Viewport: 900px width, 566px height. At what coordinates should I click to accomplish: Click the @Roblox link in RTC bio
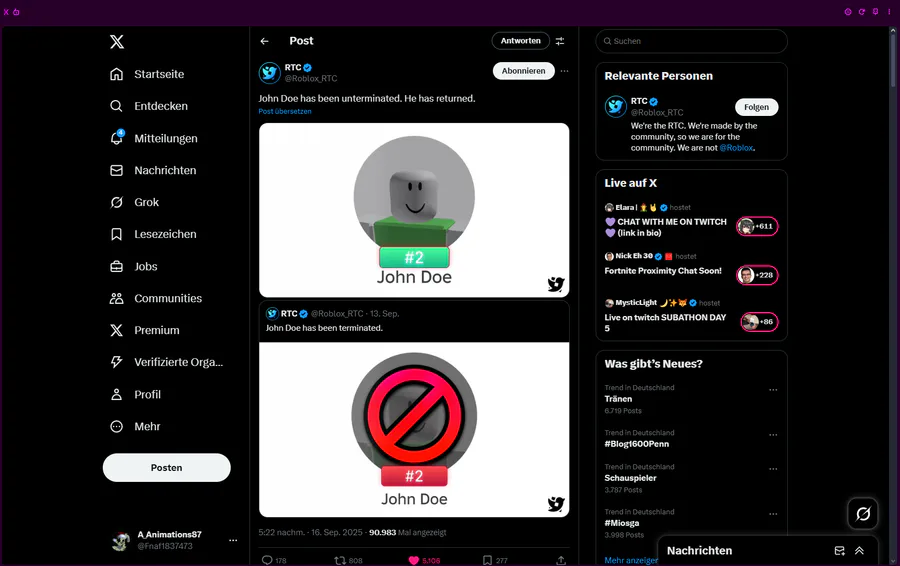coord(736,148)
